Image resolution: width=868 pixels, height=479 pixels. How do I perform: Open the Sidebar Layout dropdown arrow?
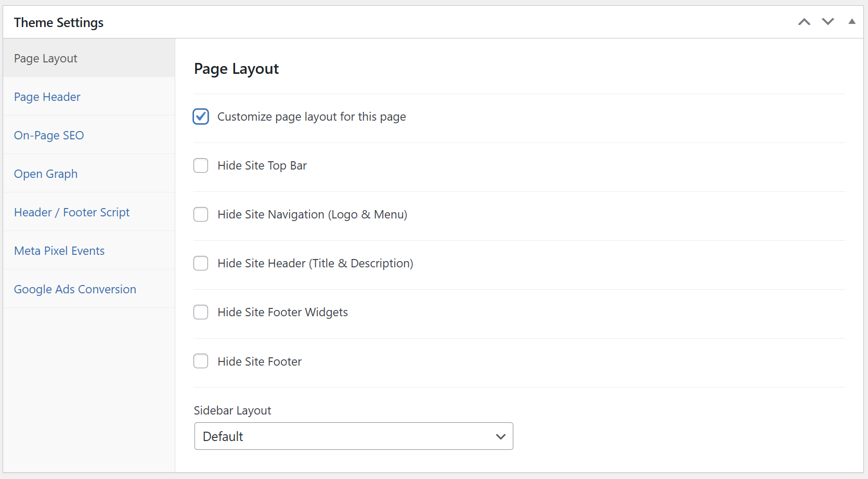tap(500, 436)
